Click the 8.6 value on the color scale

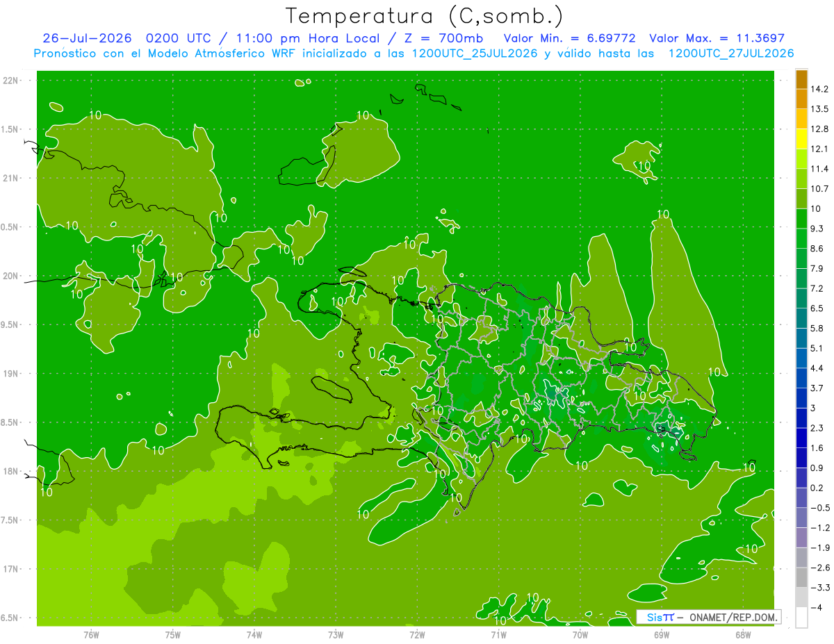817,249
